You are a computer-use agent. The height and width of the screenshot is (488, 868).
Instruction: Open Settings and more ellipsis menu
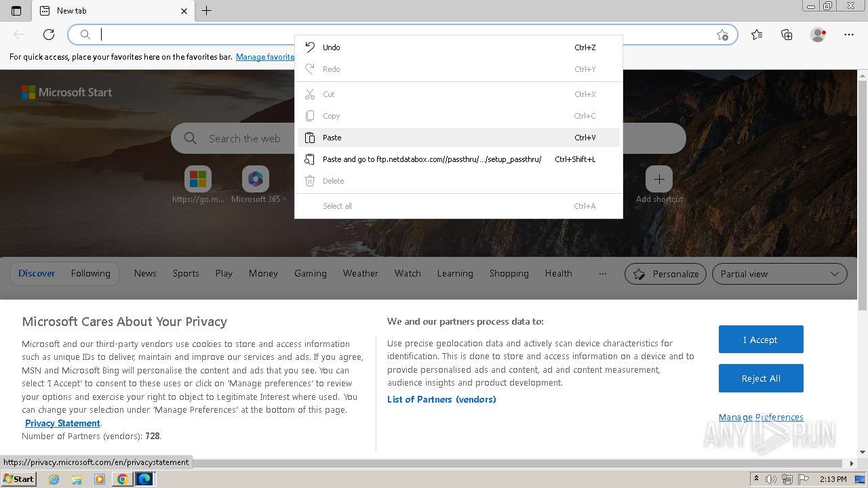coord(849,35)
